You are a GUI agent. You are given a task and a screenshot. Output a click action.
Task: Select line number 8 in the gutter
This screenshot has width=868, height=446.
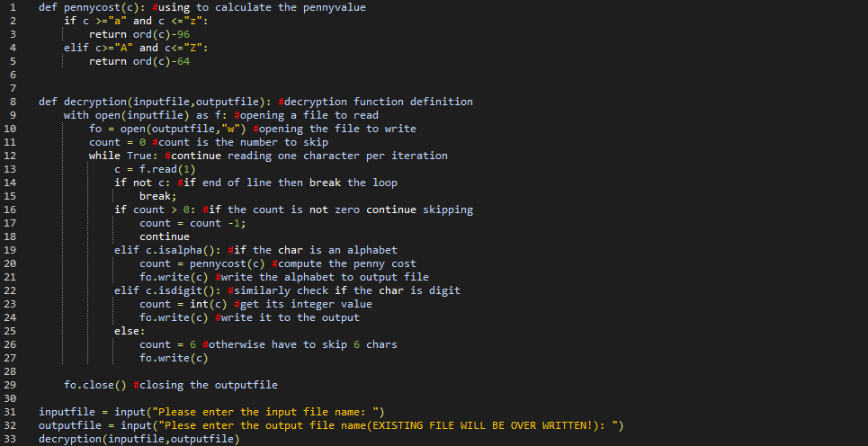click(12, 102)
